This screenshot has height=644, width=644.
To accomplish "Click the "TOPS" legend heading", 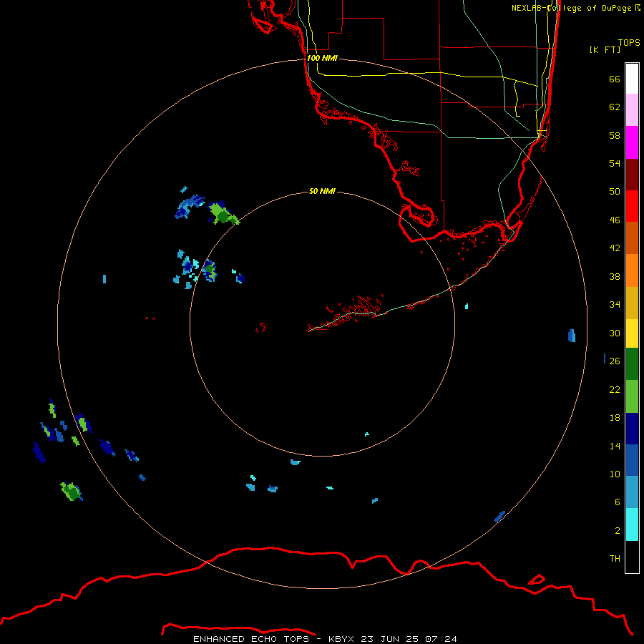I will click(629, 42).
